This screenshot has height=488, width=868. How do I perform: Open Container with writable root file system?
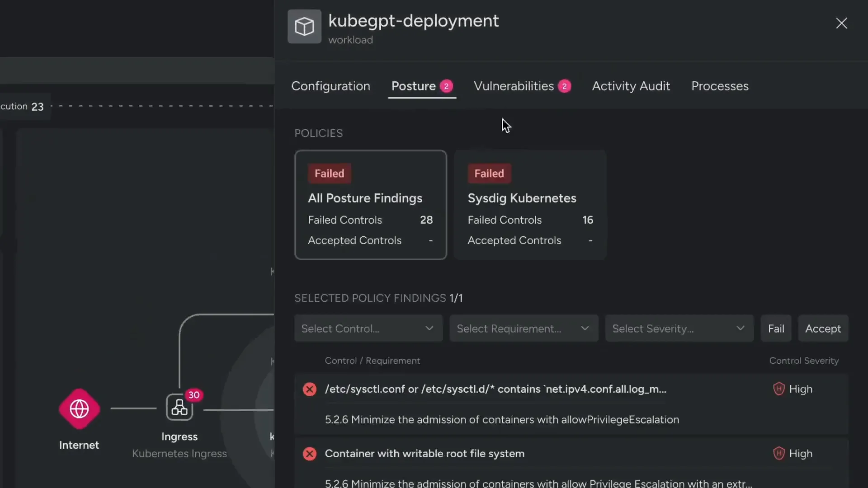(425, 454)
